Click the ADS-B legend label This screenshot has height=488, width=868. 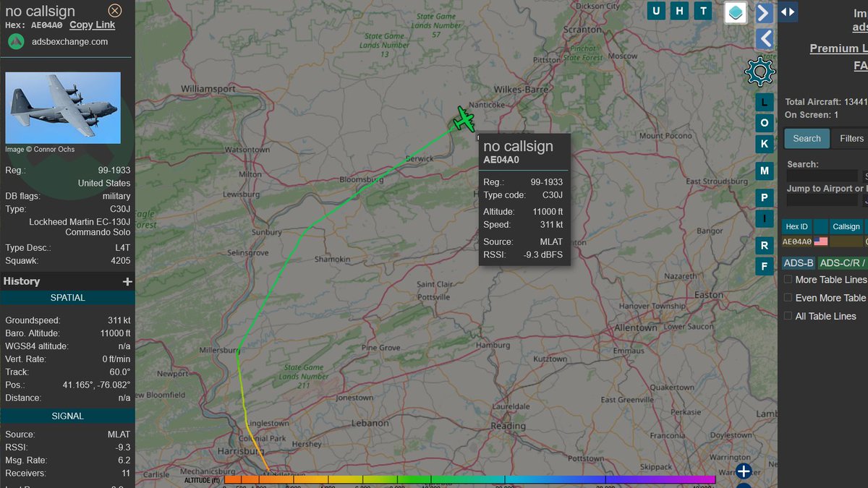click(x=799, y=262)
